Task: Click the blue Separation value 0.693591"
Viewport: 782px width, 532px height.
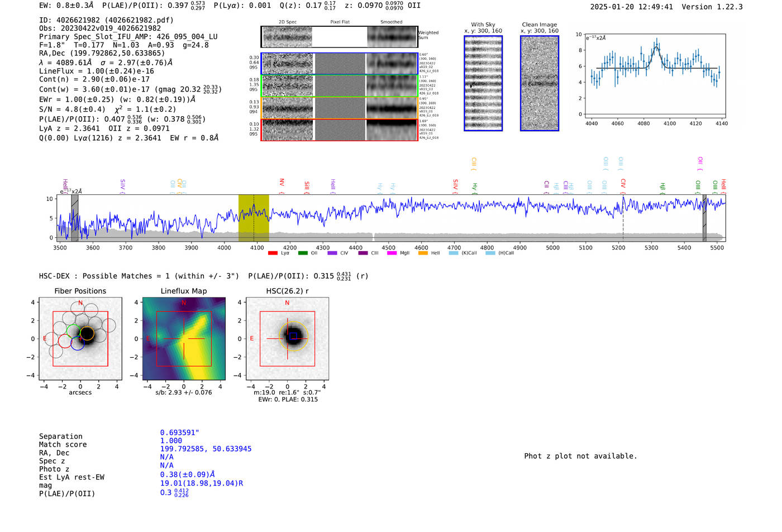Action: coord(179,433)
